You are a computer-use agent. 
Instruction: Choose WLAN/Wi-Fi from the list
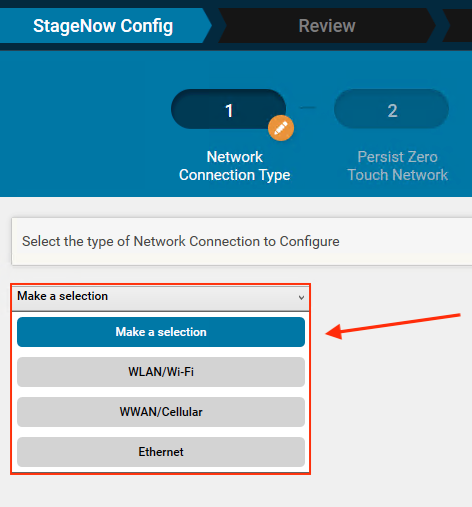click(161, 372)
